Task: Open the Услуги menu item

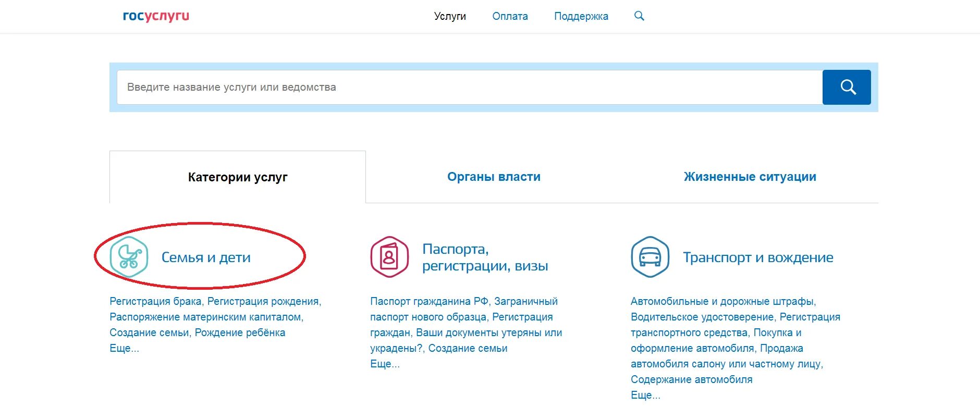Action: tap(450, 16)
